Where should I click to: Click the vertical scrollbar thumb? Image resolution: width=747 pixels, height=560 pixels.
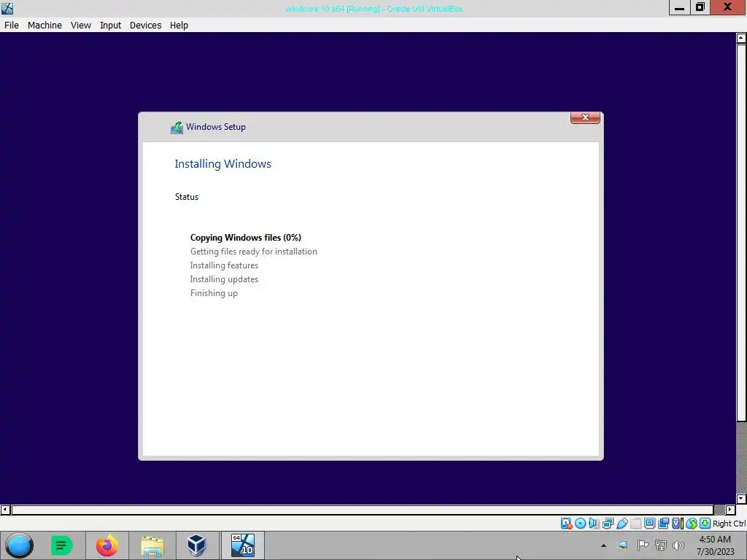pos(741,233)
